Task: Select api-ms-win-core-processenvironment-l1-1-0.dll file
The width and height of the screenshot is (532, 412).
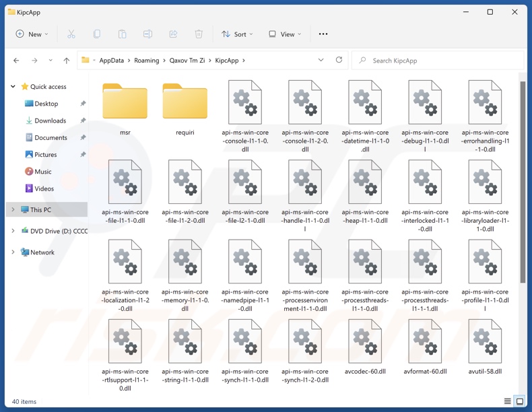Action: pos(305,275)
